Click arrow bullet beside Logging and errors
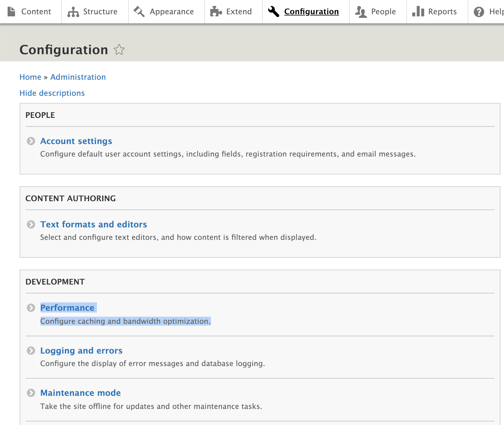504x425 pixels. click(x=31, y=351)
